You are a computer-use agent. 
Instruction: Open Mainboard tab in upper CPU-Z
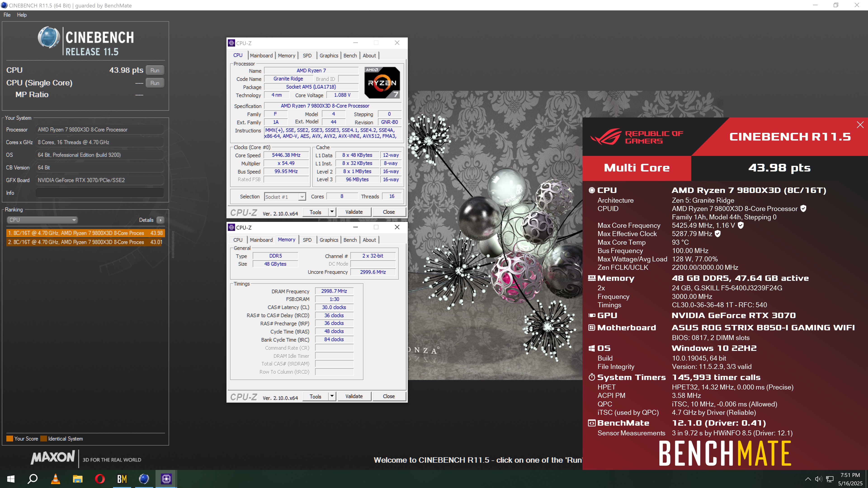[x=261, y=56]
